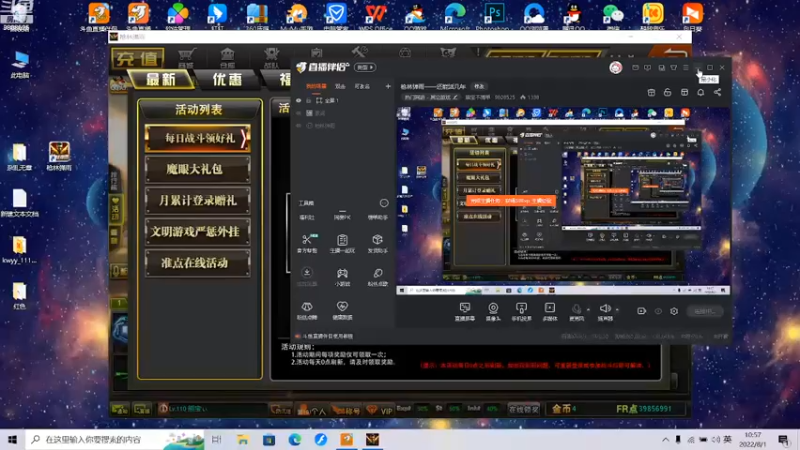
Task: Open 个人 tab in game bottom bar
Action: 311,410
